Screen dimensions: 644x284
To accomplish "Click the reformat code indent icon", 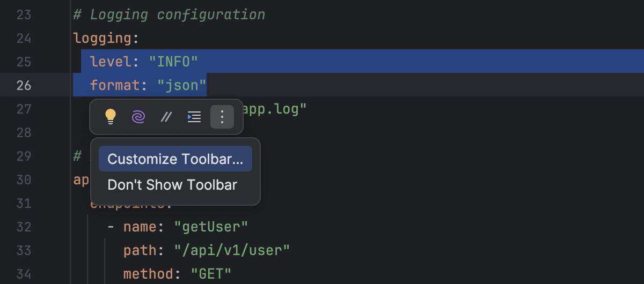I will pos(194,116).
